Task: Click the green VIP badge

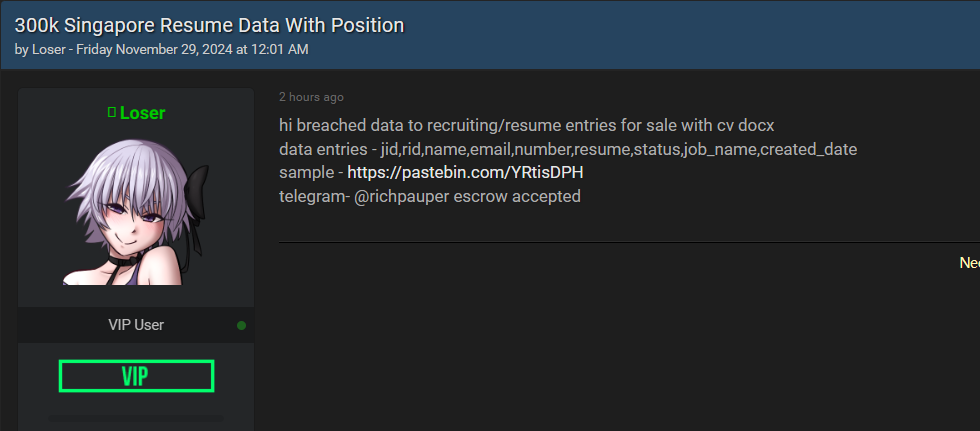Action: pos(136,376)
